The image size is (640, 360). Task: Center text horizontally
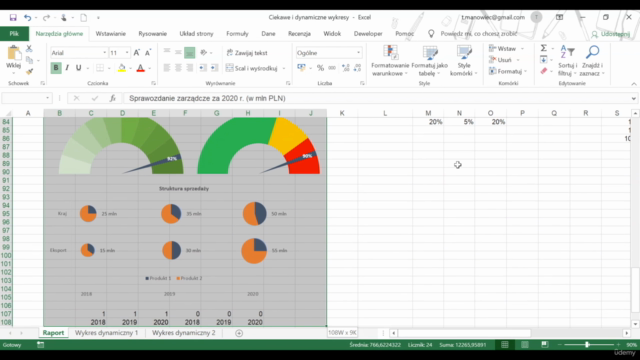click(178, 68)
